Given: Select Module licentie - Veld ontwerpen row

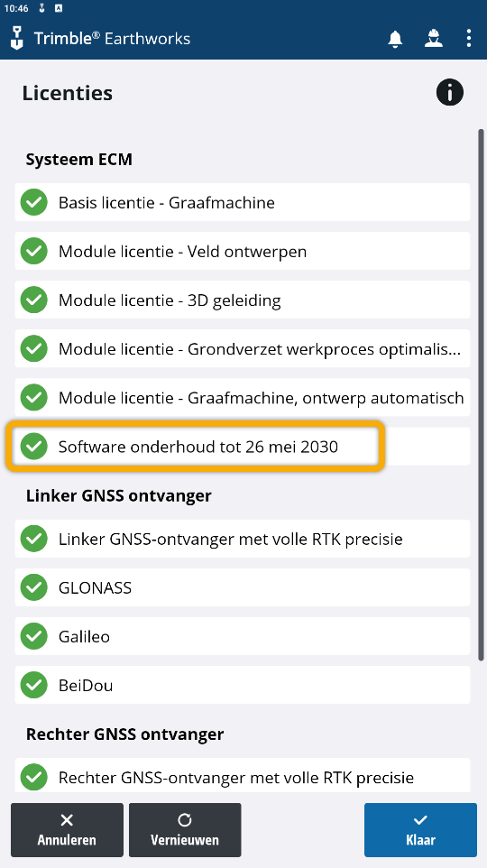Looking at the screenshot, I should point(243,252).
